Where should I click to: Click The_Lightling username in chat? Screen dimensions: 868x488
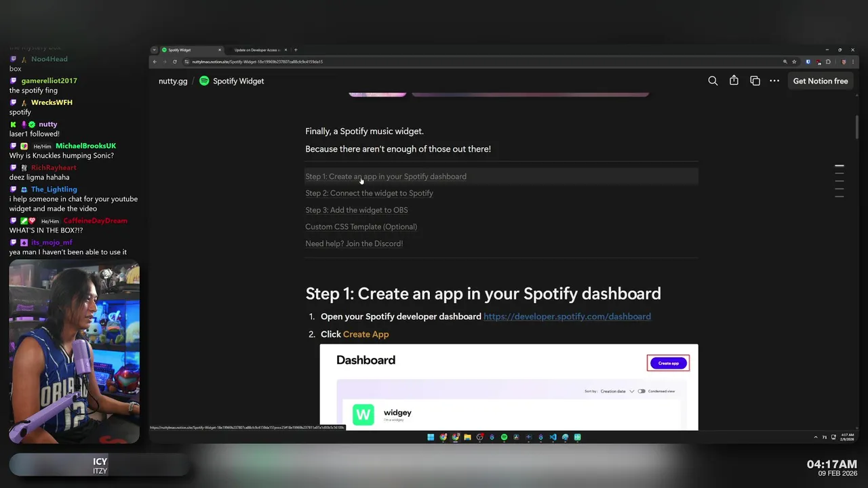pos(54,189)
